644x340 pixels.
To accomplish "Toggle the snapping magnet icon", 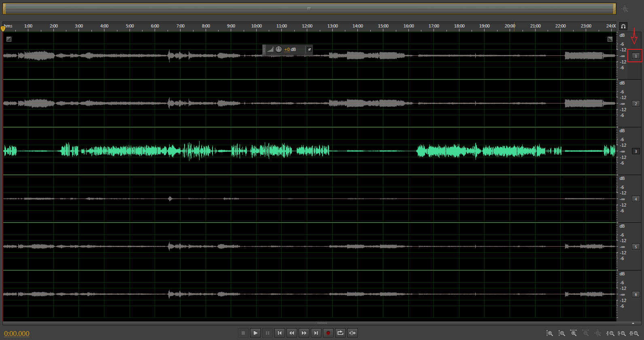I will (623, 26).
